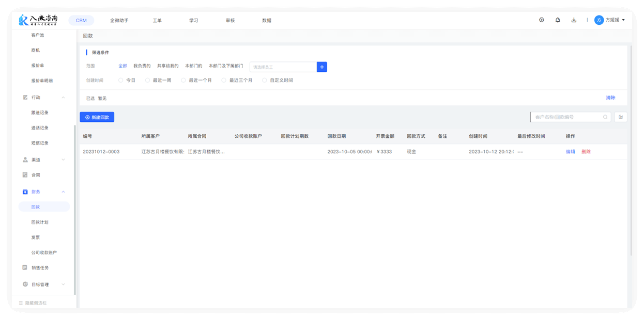This screenshot has width=644, height=320.
Task: Open the target/settings circle icon in the header
Action: point(542,20)
